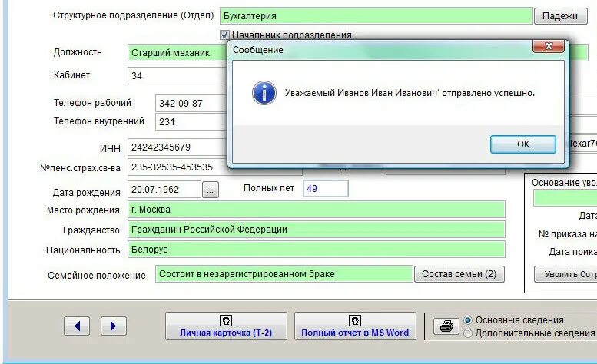Click Семейное положение field
The height and width of the screenshot is (364, 597).
click(x=284, y=274)
